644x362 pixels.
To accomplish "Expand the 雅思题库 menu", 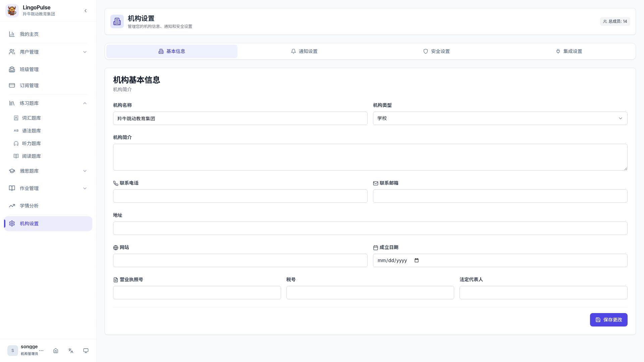I will [85, 171].
